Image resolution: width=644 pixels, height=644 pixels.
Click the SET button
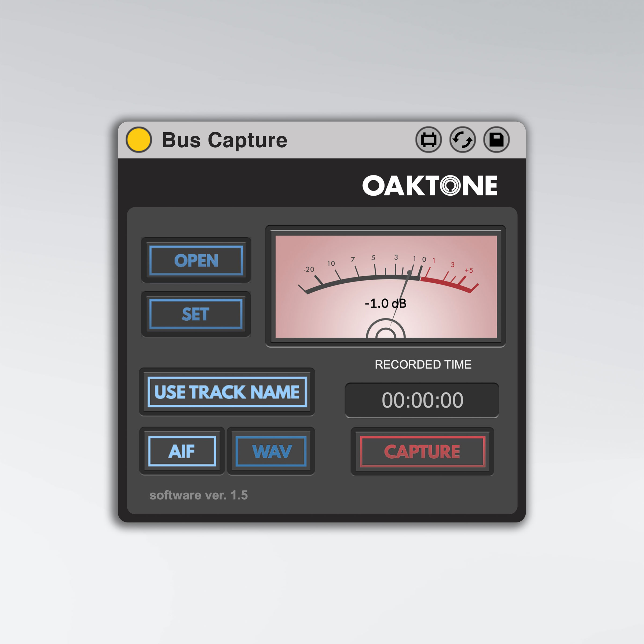pyautogui.click(x=196, y=314)
